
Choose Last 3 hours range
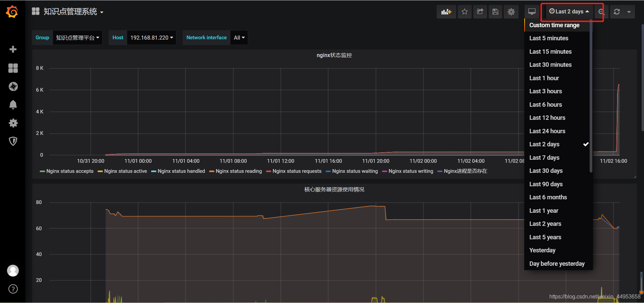[557, 91]
